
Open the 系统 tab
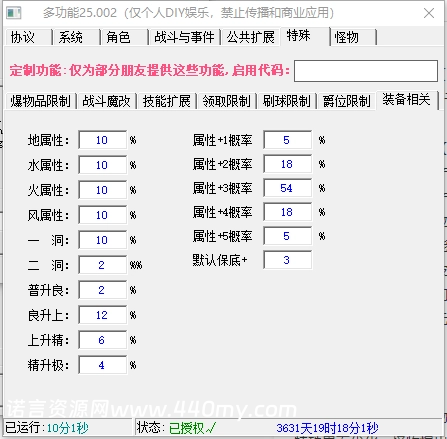click(x=76, y=37)
